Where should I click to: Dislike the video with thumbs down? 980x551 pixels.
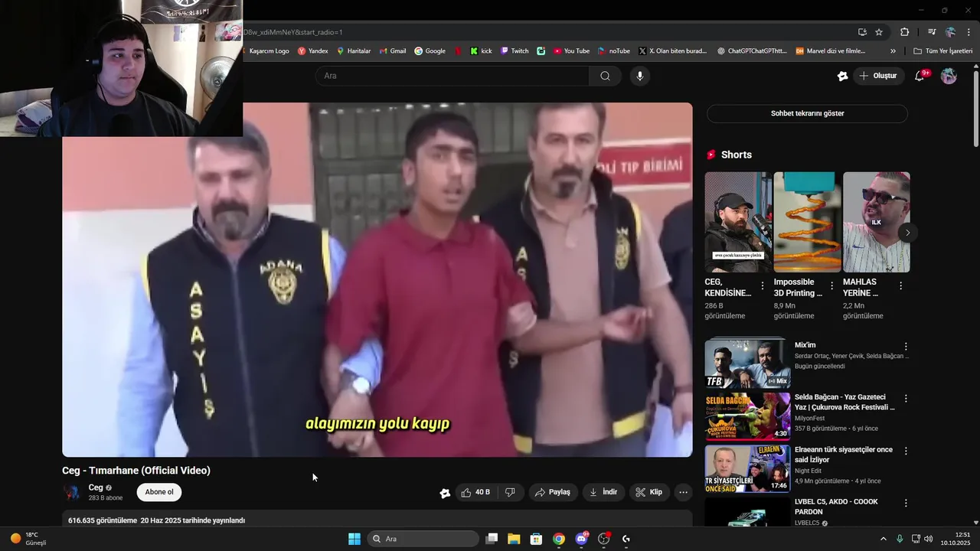[x=510, y=492]
